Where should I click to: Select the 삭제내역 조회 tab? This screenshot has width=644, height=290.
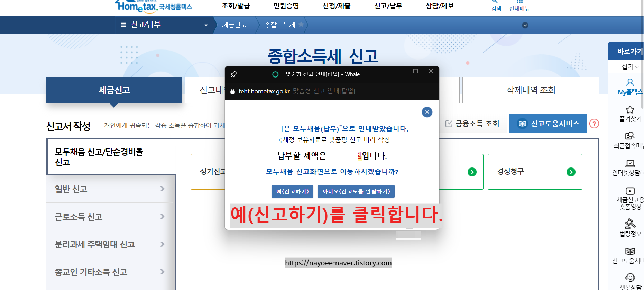[x=531, y=90]
